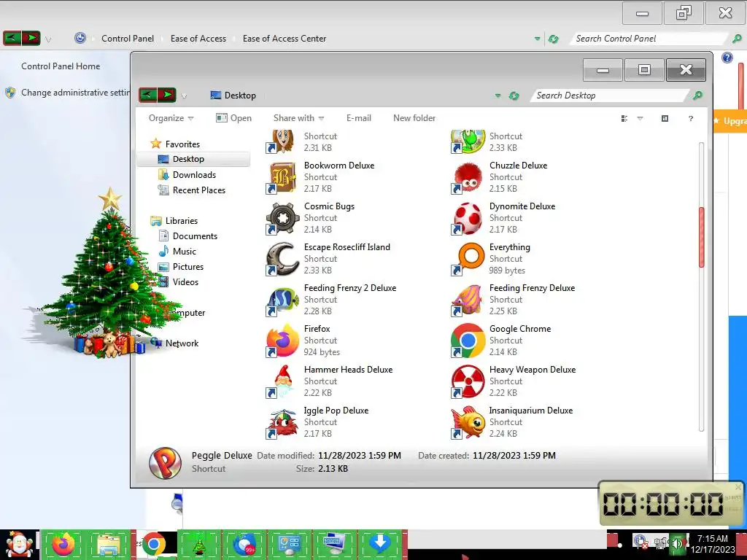Expand the Share with dropdown
The height and width of the screenshot is (560, 747).
tap(298, 118)
